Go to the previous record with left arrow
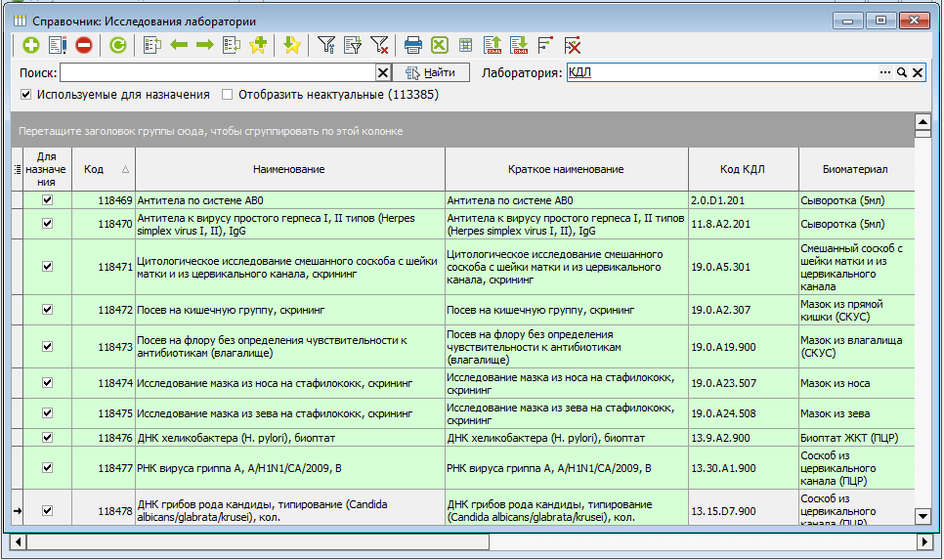This screenshot has width=944, height=560. pyautogui.click(x=179, y=45)
